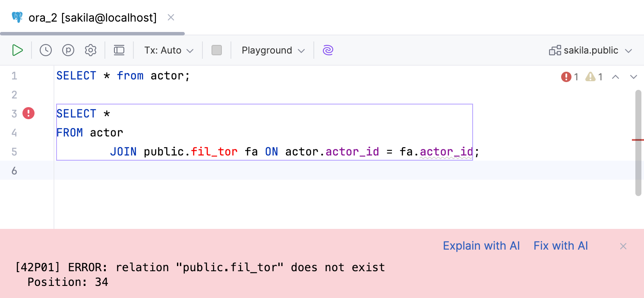Screen dimensions: 644x298
Task: Click the Explain with AI link
Action: click(x=481, y=245)
